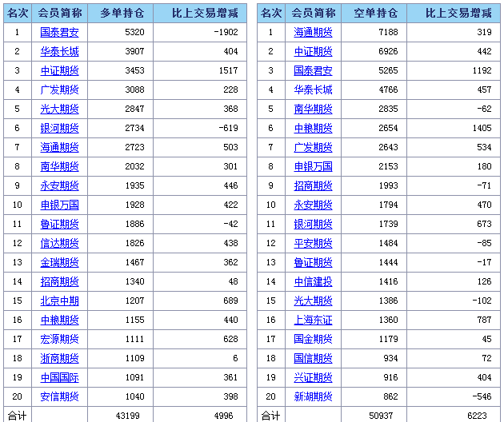
Task: Select short position value 862
Action: [390, 396]
